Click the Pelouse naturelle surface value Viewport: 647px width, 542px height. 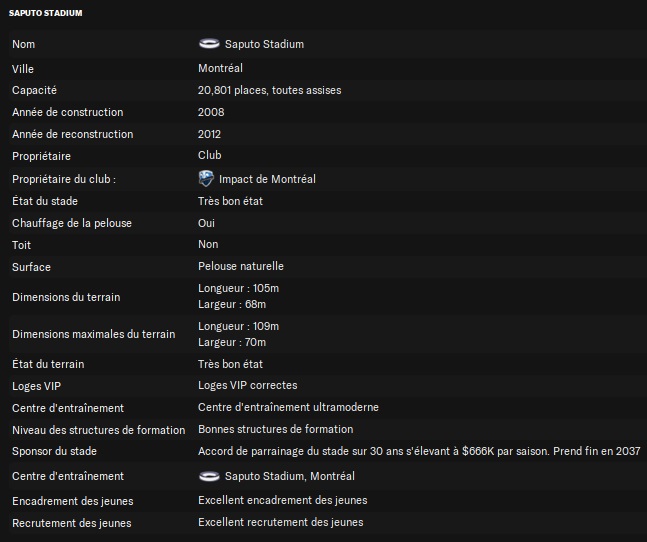[x=241, y=266]
